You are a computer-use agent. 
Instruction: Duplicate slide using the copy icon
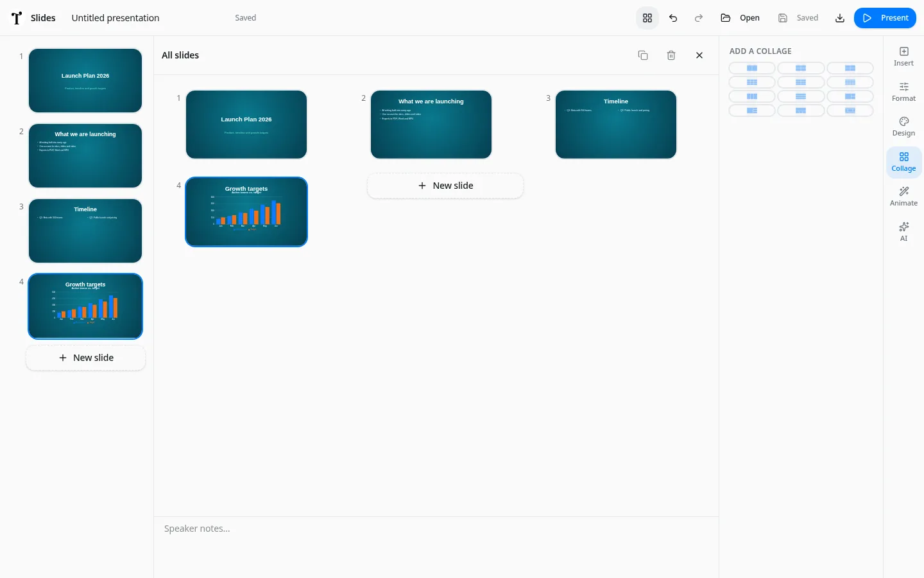643,55
